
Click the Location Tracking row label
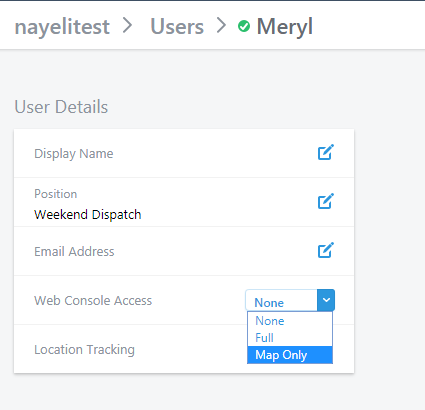click(84, 350)
